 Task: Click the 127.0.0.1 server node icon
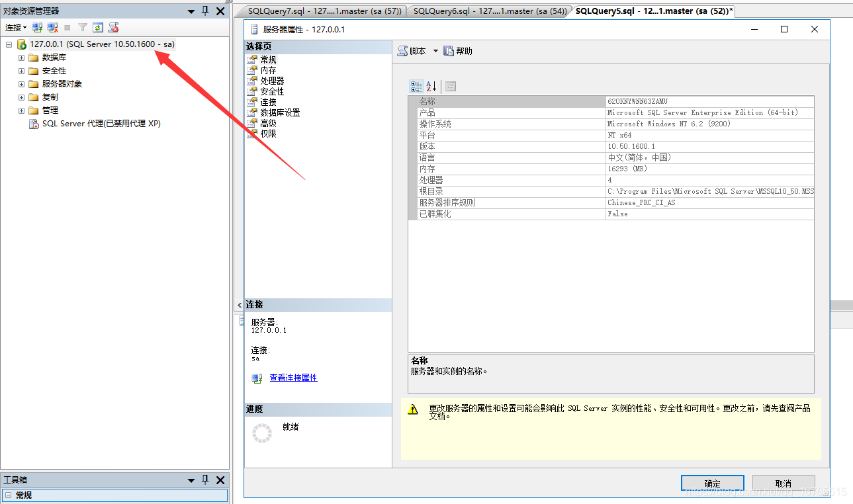click(x=22, y=44)
